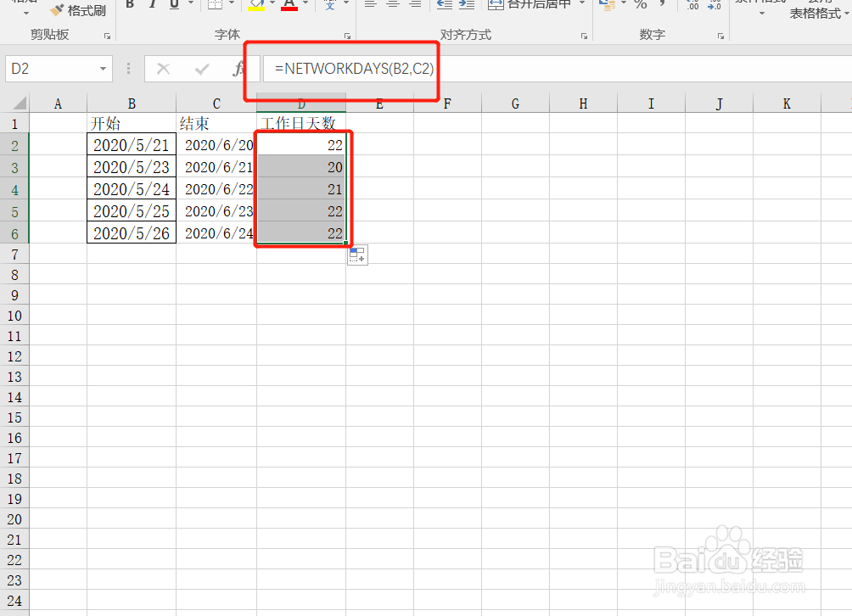This screenshot has height=616, width=852.
Task: Select cell containing 2020/5/23
Action: (132, 167)
